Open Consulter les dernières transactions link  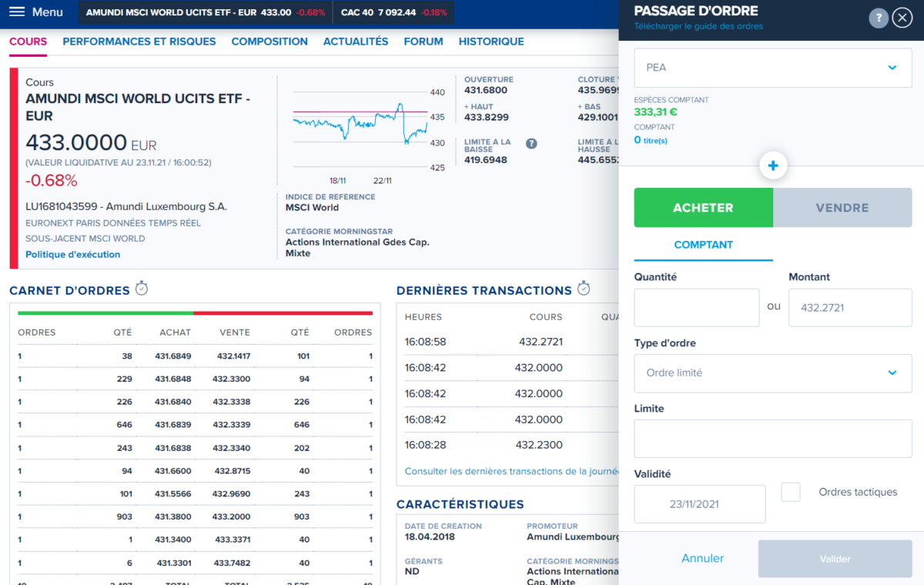[x=512, y=471]
